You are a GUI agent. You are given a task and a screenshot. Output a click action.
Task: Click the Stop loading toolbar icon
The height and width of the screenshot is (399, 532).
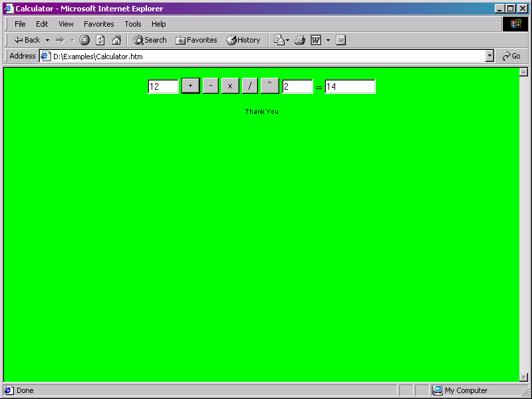[84, 40]
